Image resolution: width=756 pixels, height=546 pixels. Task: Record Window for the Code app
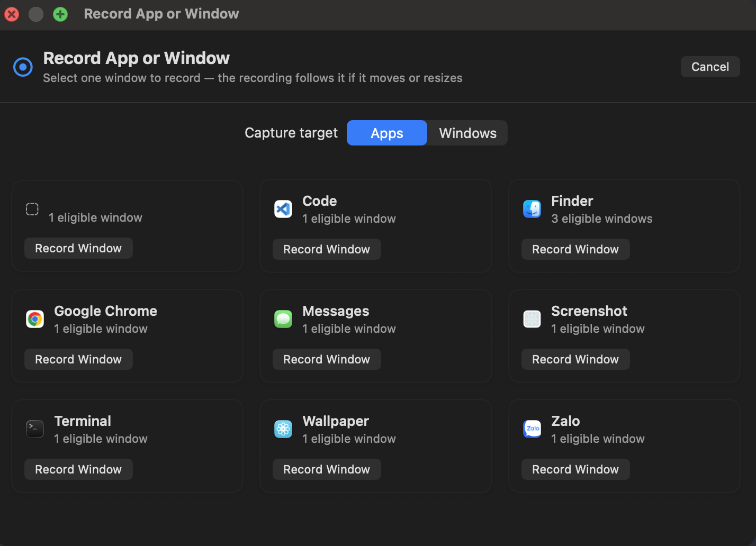(327, 249)
